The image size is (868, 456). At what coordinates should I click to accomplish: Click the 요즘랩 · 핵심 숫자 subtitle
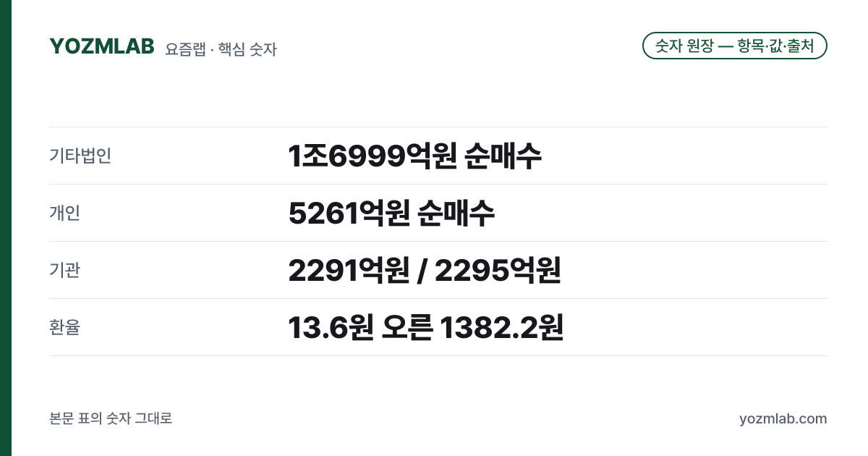click(221, 49)
